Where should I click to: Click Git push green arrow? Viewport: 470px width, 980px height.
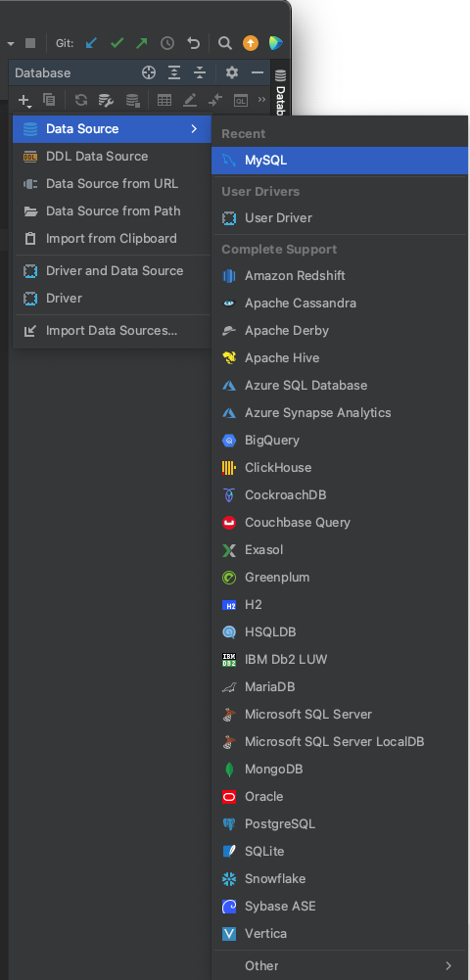point(142,43)
